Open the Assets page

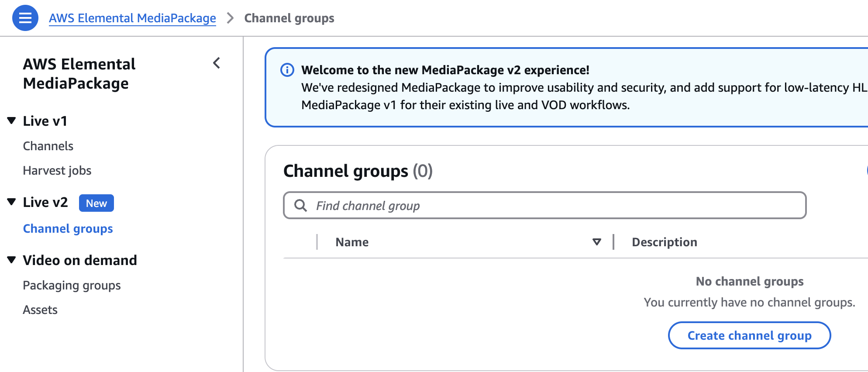click(x=40, y=310)
